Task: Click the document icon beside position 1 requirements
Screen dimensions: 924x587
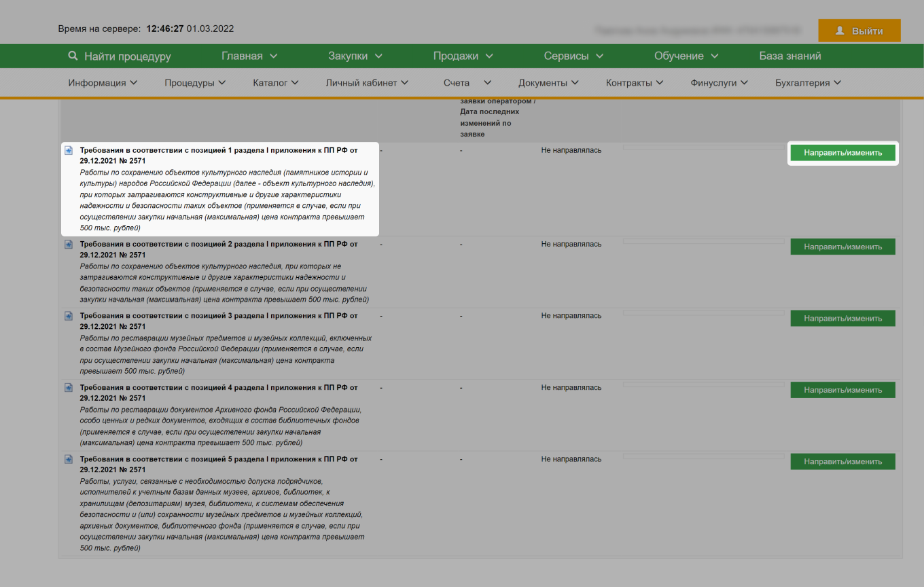Action: [69, 150]
